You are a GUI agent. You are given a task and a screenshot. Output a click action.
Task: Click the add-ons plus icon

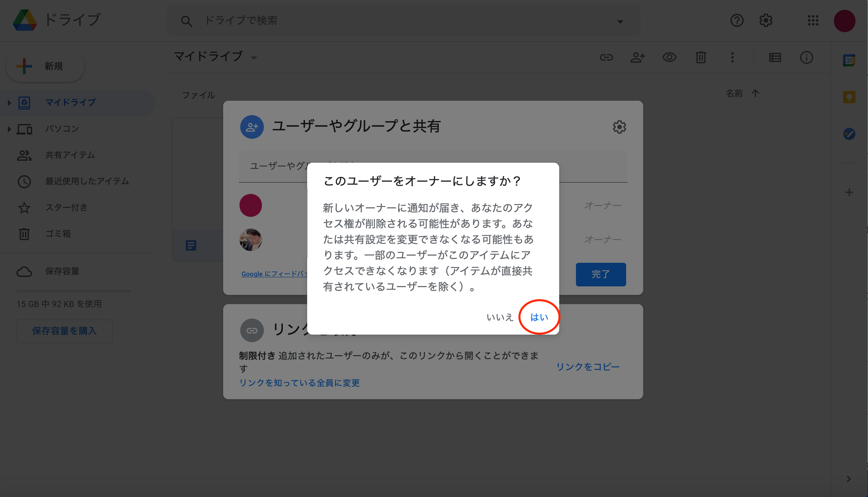[x=849, y=192]
